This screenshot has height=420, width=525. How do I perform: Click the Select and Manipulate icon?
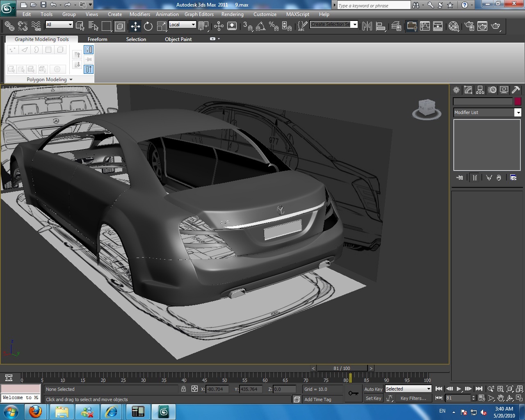(219, 26)
